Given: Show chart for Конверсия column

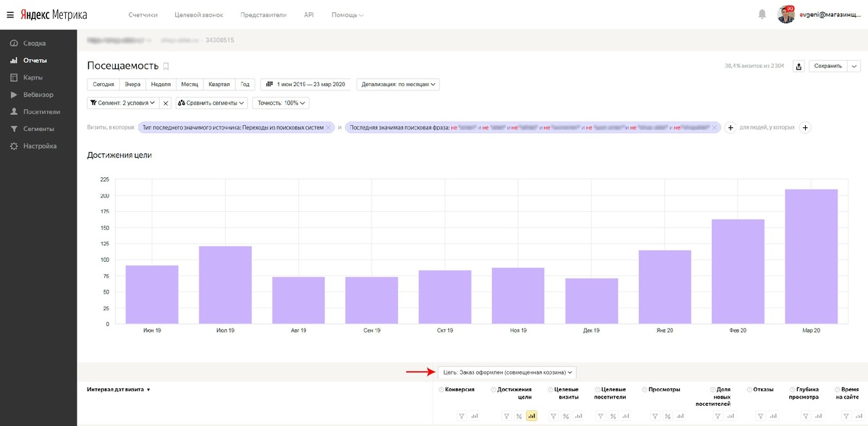Looking at the screenshot, I should [x=475, y=416].
